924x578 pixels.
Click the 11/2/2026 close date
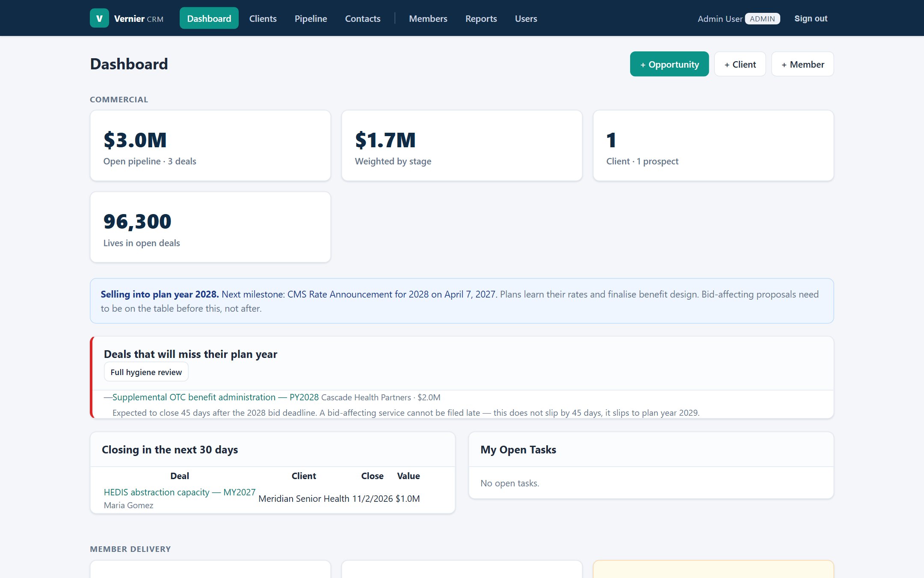point(372,499)
